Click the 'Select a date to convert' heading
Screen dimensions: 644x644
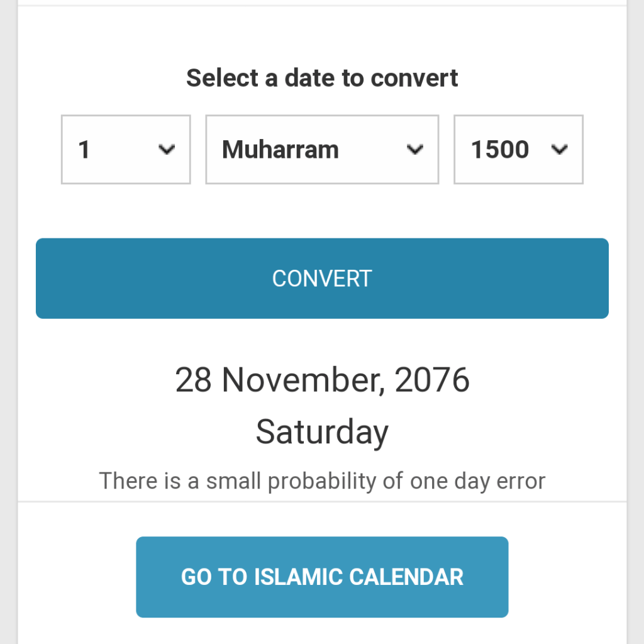tap(322, 78)
